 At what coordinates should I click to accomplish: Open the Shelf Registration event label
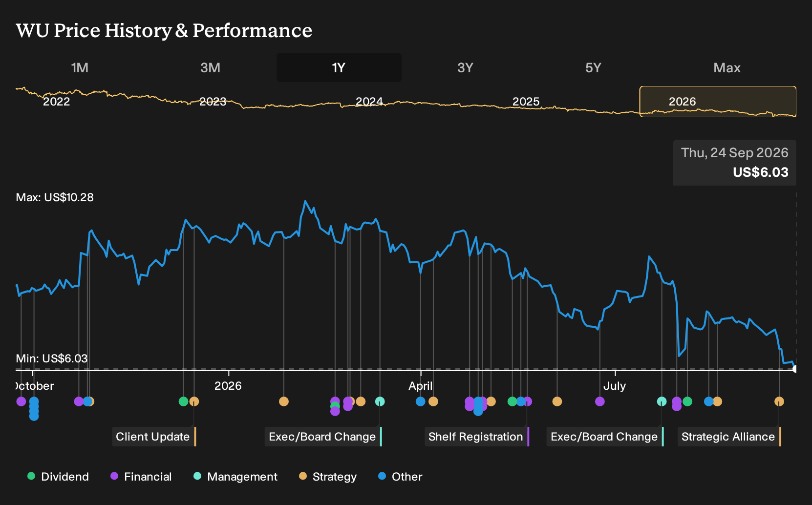click(476, 437)
